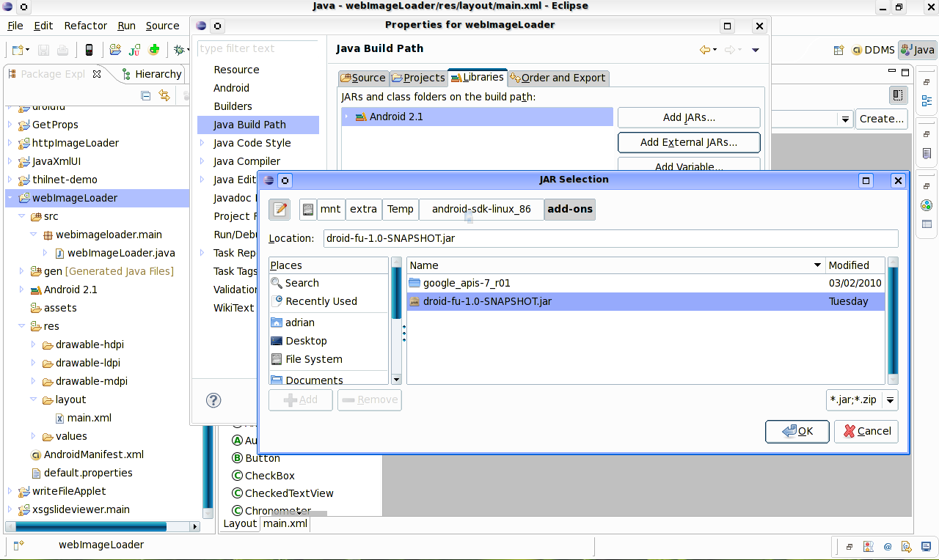Switch to the Order and Export tab

(558, 78)
